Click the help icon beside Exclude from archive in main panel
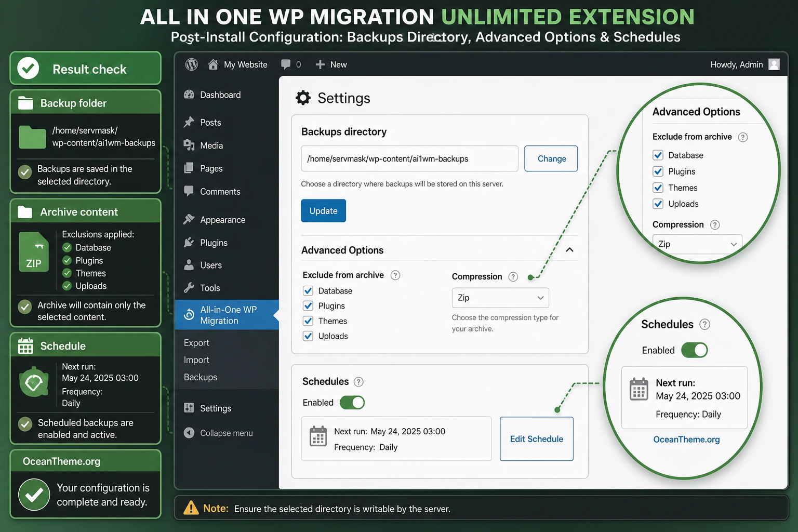This screenshot has width=798, height=532. [395, 275]
